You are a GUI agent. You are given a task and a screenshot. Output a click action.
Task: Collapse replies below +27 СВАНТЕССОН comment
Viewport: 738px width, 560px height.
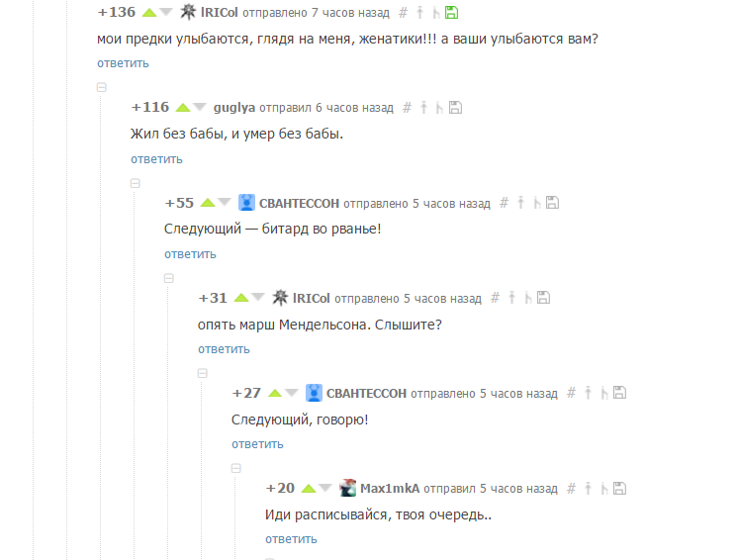click(236, 468)
